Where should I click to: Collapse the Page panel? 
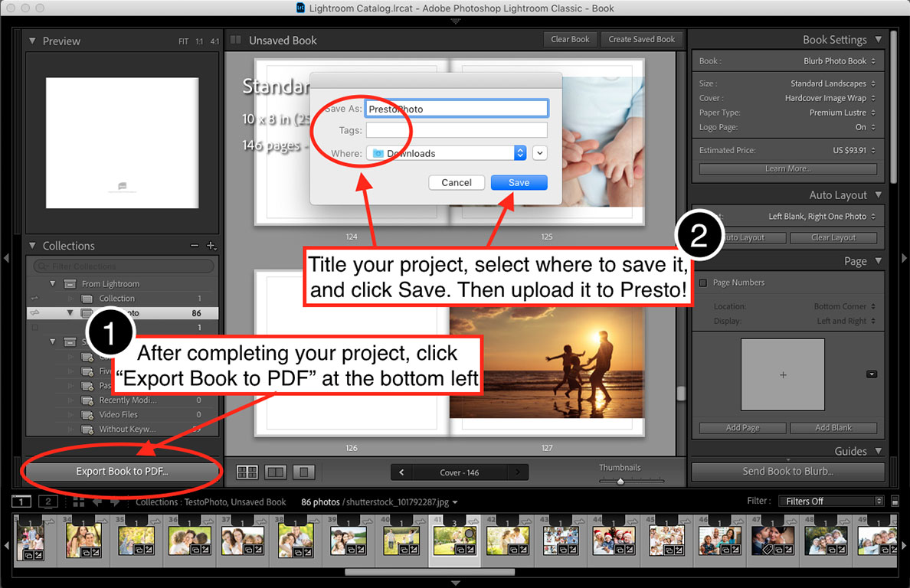pyautogui.click(x=878, y=261)
